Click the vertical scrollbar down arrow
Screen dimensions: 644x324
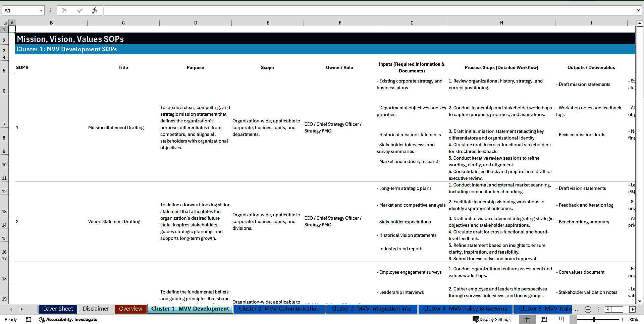tap(640, 301)
